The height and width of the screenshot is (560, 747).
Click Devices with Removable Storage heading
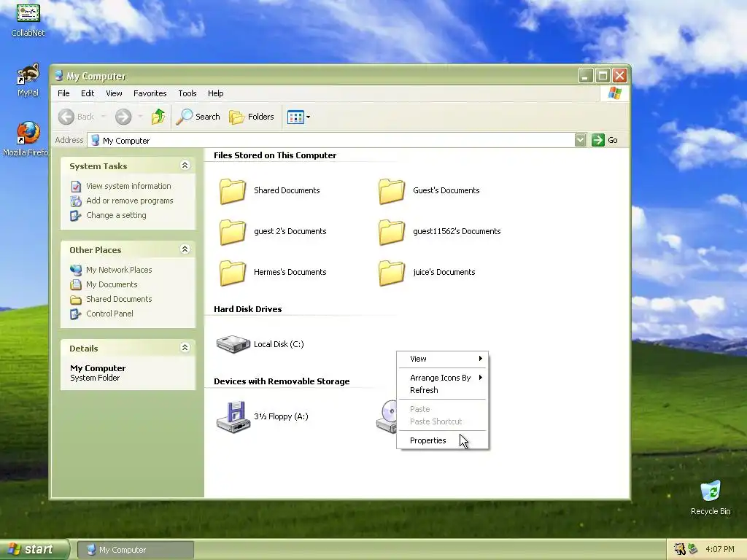point(282,381)
